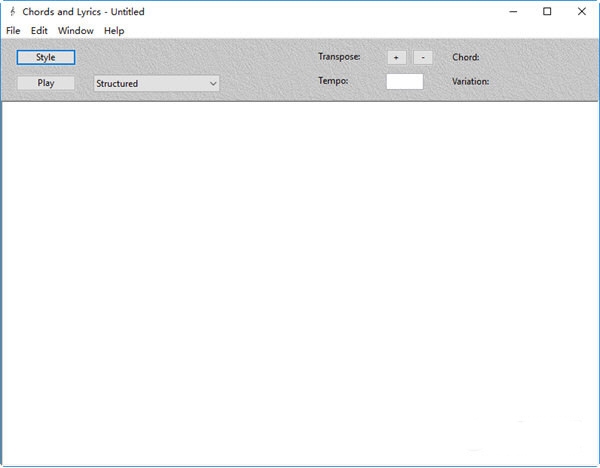Screen dimensions: 600x468
Task: Transpose up with the plus button
Action: tap(396, 58)
